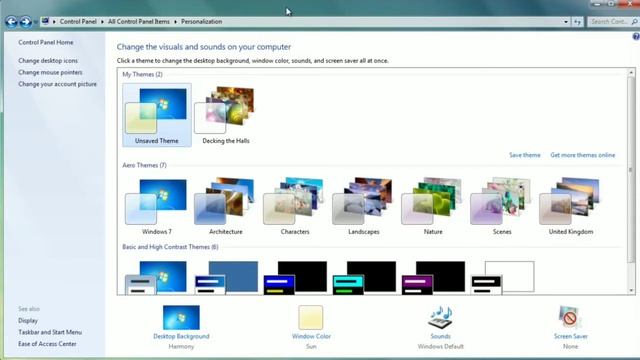Screen dimensions: 640x360
Task: Click the Desktop Background label text
Action: click(181, 336)
